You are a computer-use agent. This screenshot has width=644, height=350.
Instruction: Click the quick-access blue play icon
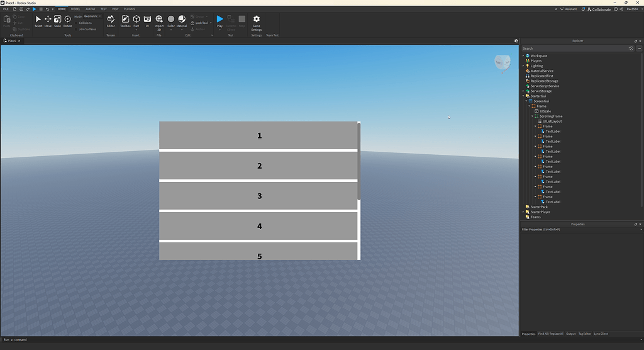coord(34,9)
